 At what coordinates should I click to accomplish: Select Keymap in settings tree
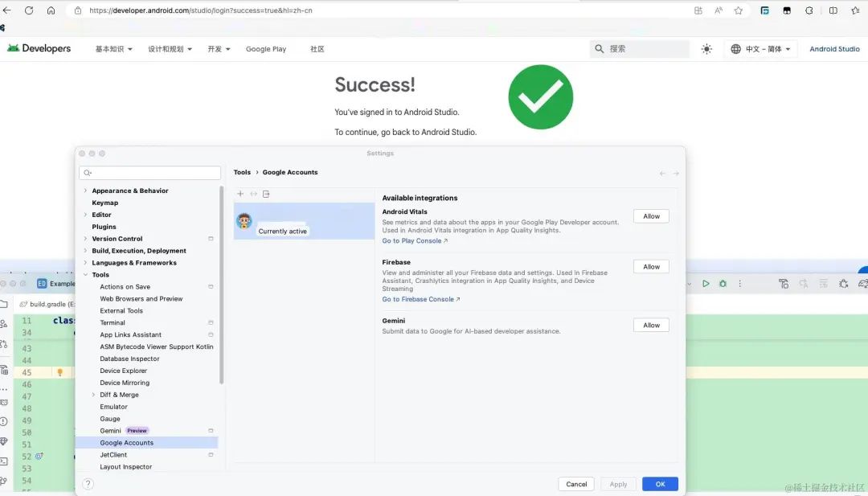click(105, 203)
